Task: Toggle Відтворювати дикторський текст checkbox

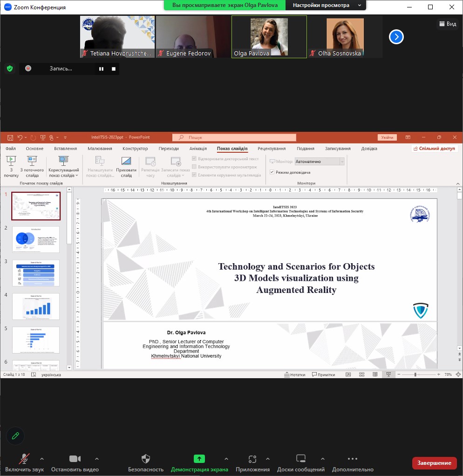Action: pos(194,159)
